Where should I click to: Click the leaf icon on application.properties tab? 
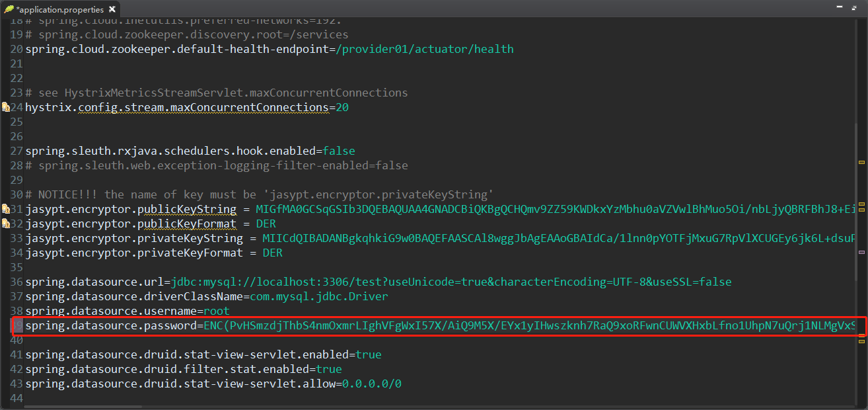9,10
